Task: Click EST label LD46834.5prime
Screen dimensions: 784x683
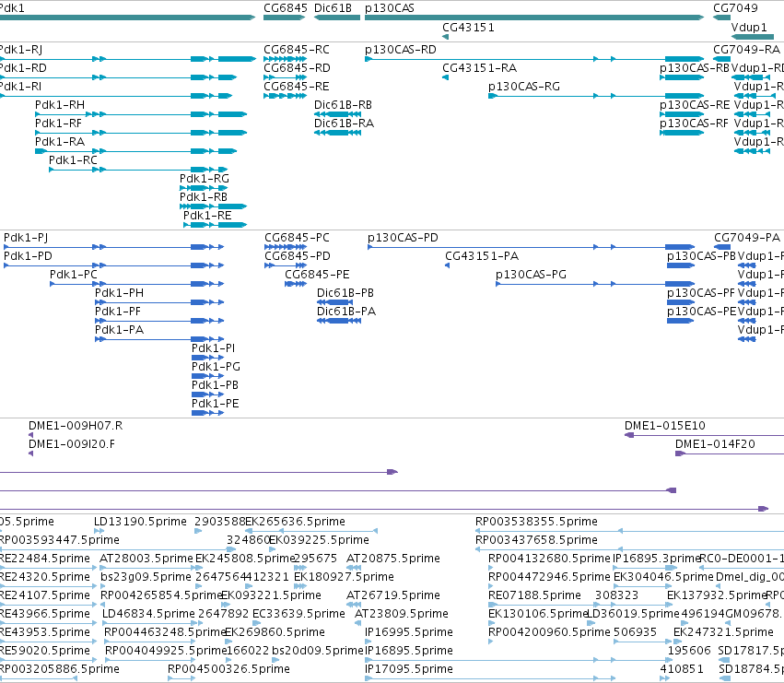Action: [x=148, y=614]
